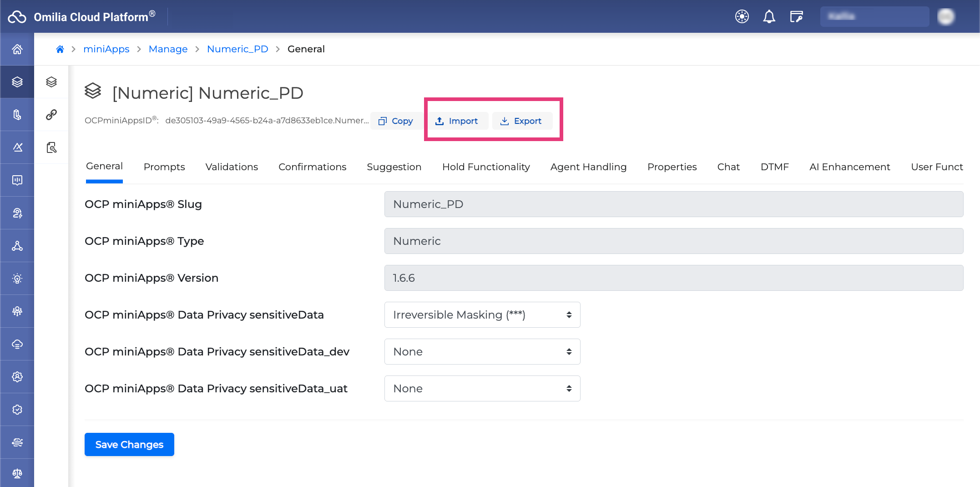The height and width of the screenshot is (487, 980).
Task: Open the sensitiveData_dev dropdown
Action: (x=482, y=352)
